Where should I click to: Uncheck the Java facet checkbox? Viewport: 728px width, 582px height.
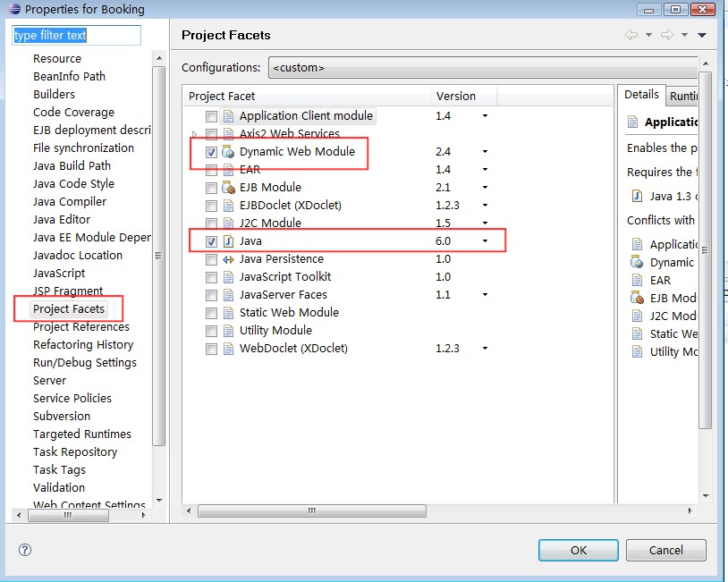click(211, 241)
